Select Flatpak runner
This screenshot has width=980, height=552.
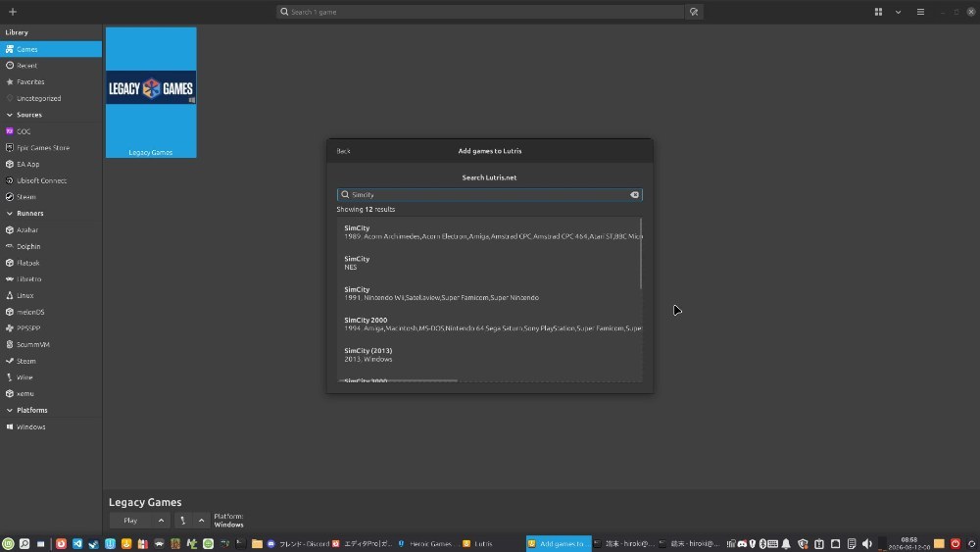(x=51, y=263)
